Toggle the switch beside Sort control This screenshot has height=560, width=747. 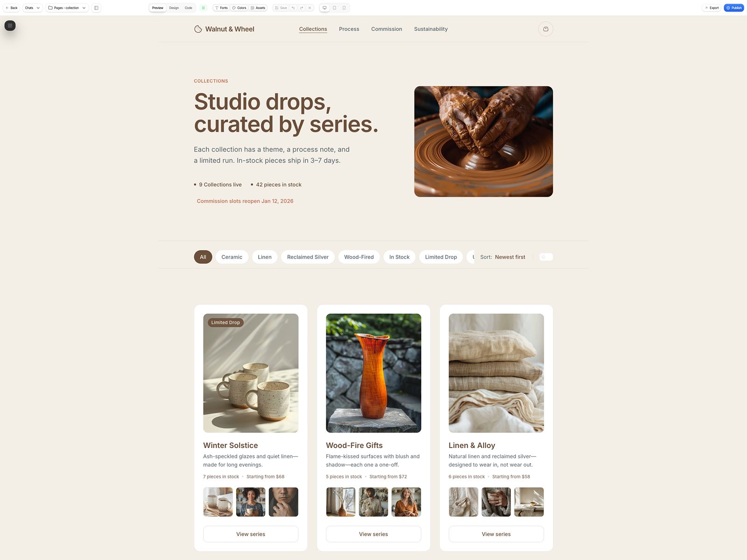pyautogui.click(x=546, y=257)
